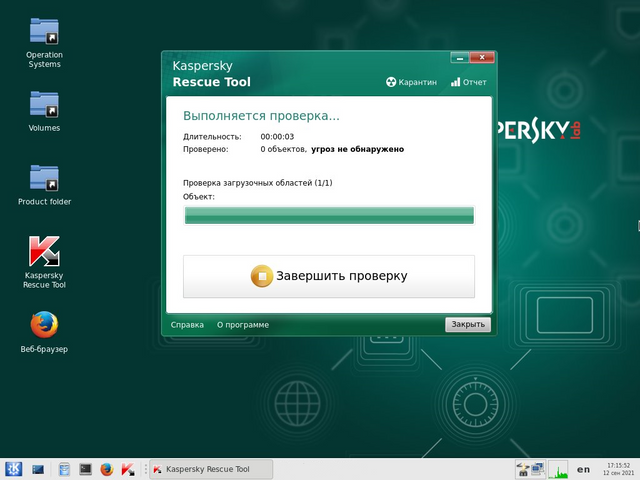Open the Volumes desktop folder

tap(44, 111)
